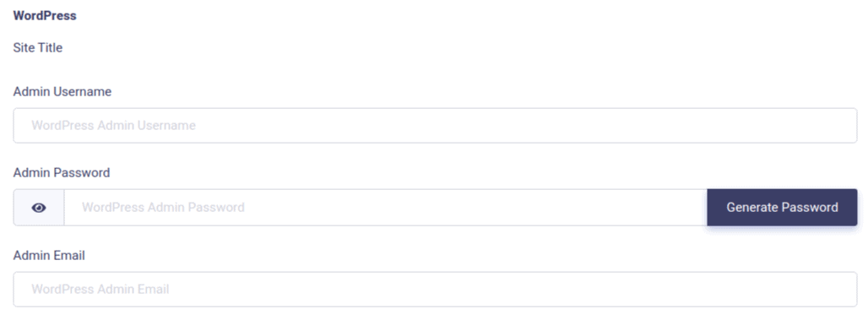Generate a random admin password

[782, 208]
